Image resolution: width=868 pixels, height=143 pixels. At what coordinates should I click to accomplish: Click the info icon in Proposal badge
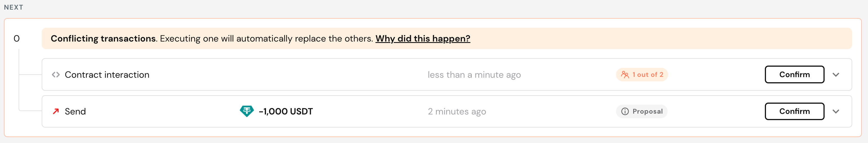625,112
